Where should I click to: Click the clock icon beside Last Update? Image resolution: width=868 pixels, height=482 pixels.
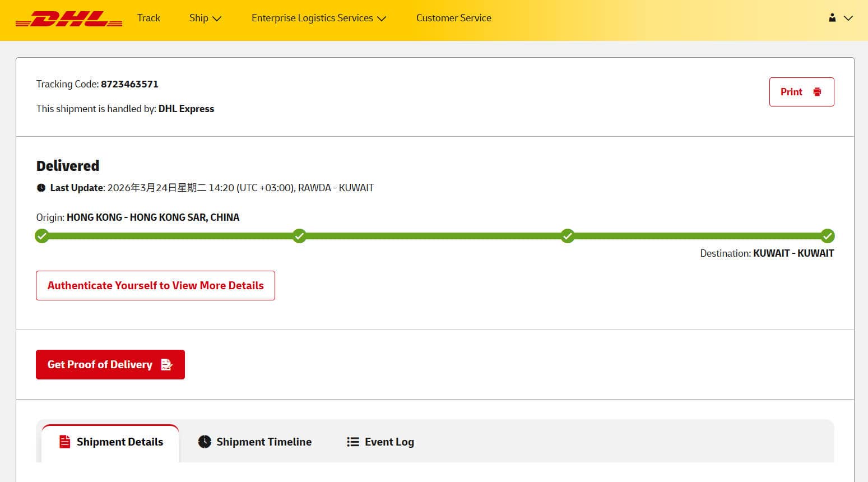click(x=41, y=188)
